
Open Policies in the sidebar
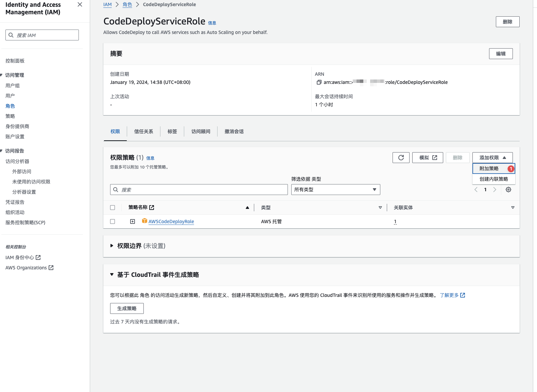coord(10,116)
